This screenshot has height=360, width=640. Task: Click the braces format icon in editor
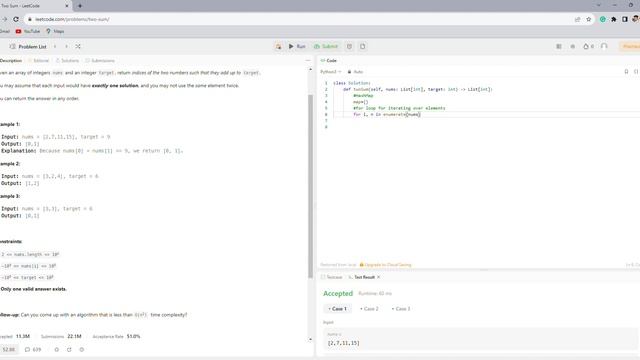tap(636, 72)
